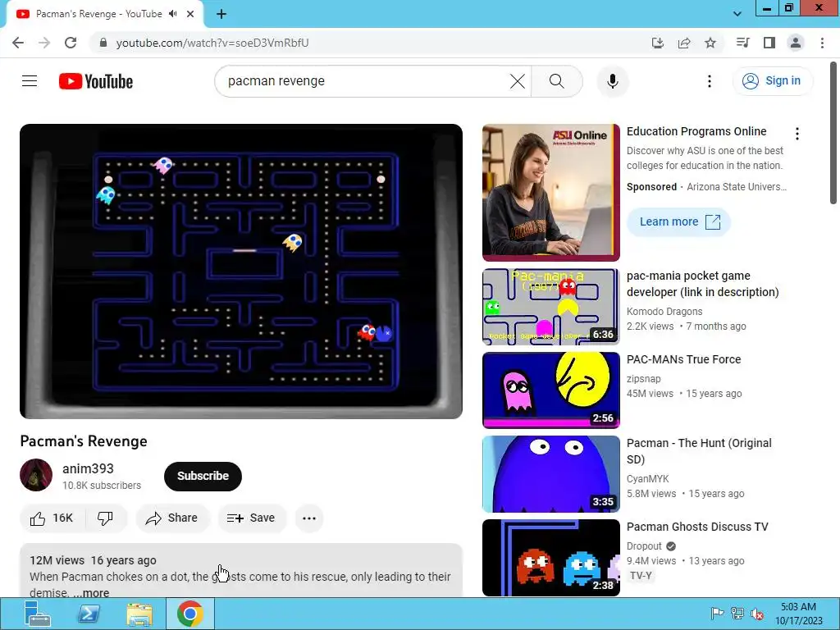
Task: Start voice search with the microphone
Action: [x=612, y=81]
